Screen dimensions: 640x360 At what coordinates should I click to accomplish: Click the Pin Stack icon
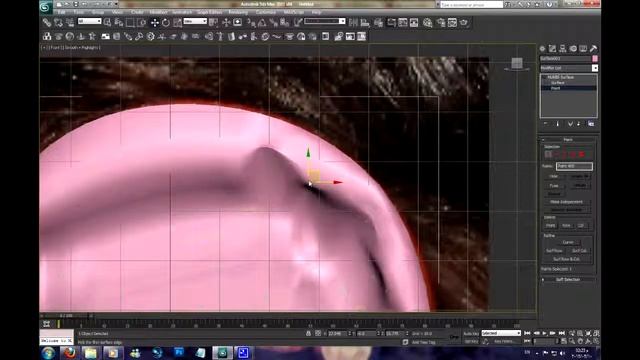(x=546, y=124)
